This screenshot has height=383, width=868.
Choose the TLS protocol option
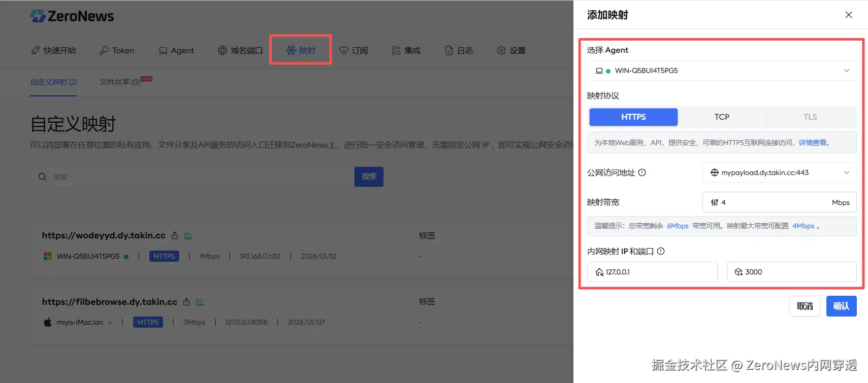(810, 117)
